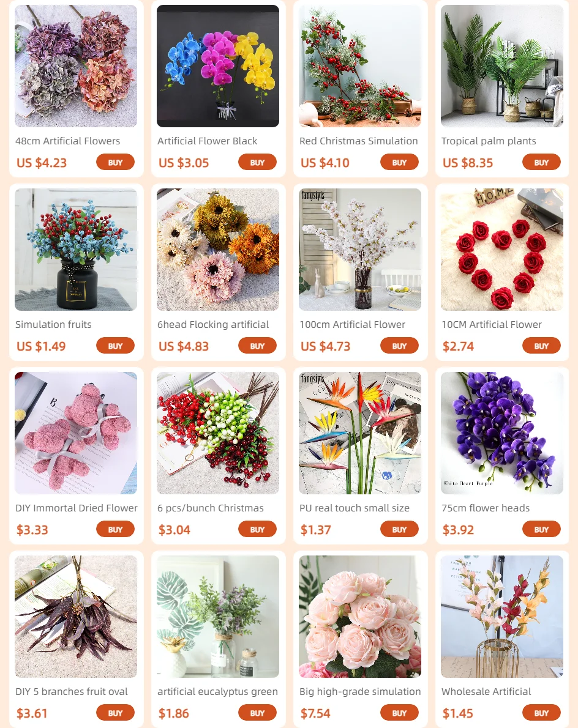Open the purple orchid product image

click(502, 433)
